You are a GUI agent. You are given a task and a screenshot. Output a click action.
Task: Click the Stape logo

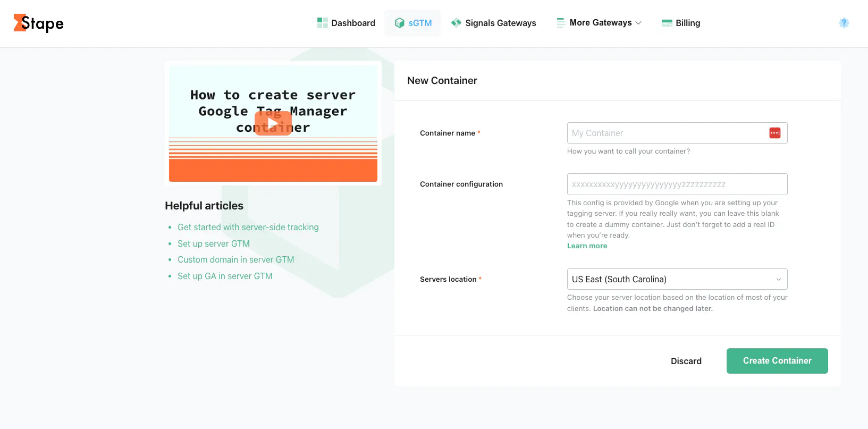(x=38, y=23)
